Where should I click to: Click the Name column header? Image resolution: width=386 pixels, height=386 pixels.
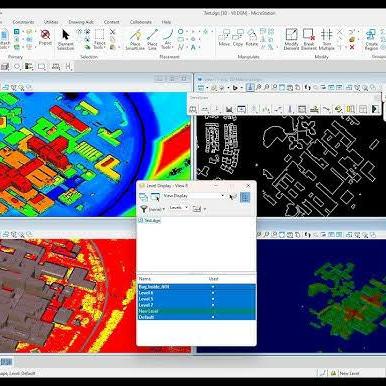(x=145, y=279)
